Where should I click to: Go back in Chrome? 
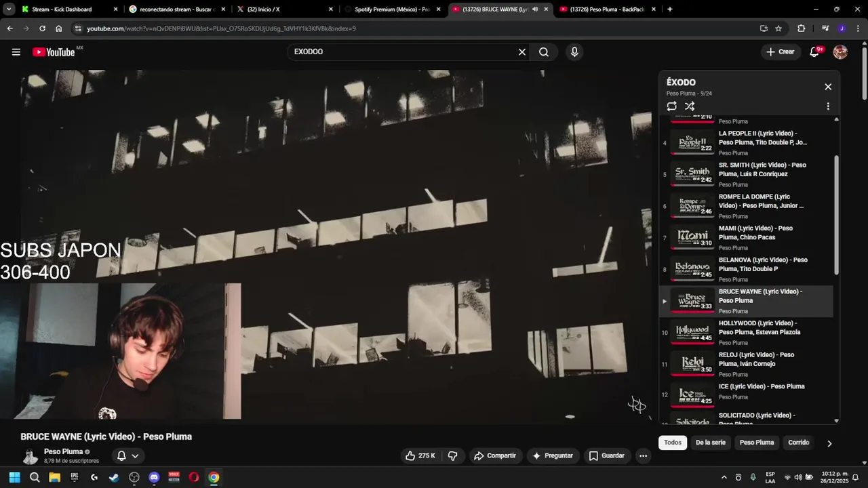click(10, 28)
